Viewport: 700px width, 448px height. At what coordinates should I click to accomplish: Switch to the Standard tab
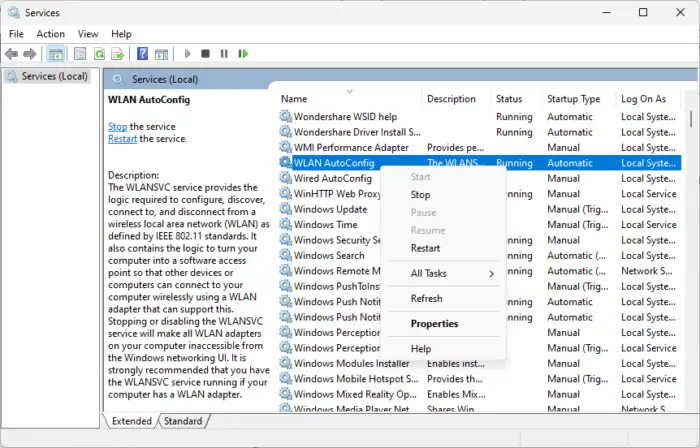(183, 421)
